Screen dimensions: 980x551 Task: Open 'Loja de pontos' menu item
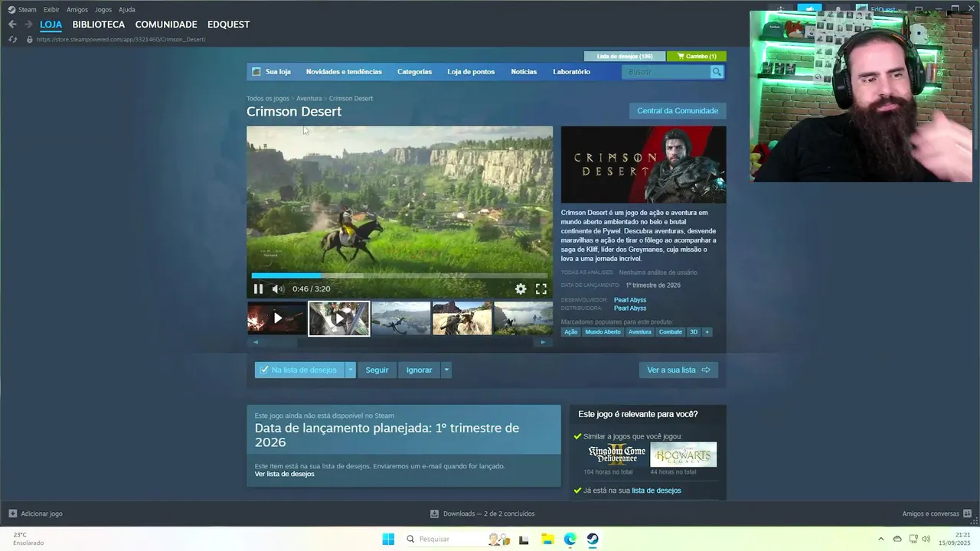coord(471,72)
